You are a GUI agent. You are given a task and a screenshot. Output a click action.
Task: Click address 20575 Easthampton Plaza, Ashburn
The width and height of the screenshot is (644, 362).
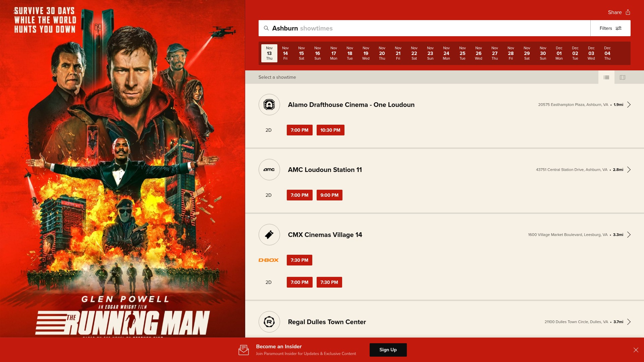click(573, 105)
